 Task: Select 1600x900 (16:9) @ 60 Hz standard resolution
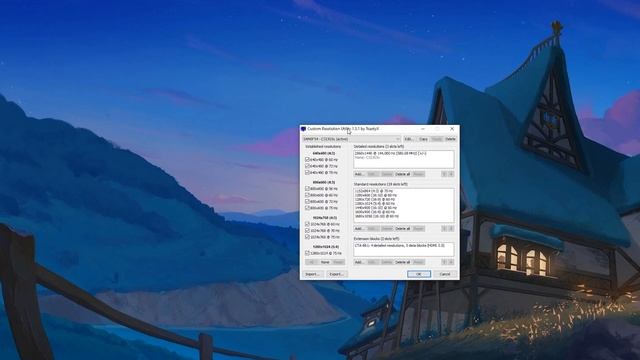click(x=375, y=212)
